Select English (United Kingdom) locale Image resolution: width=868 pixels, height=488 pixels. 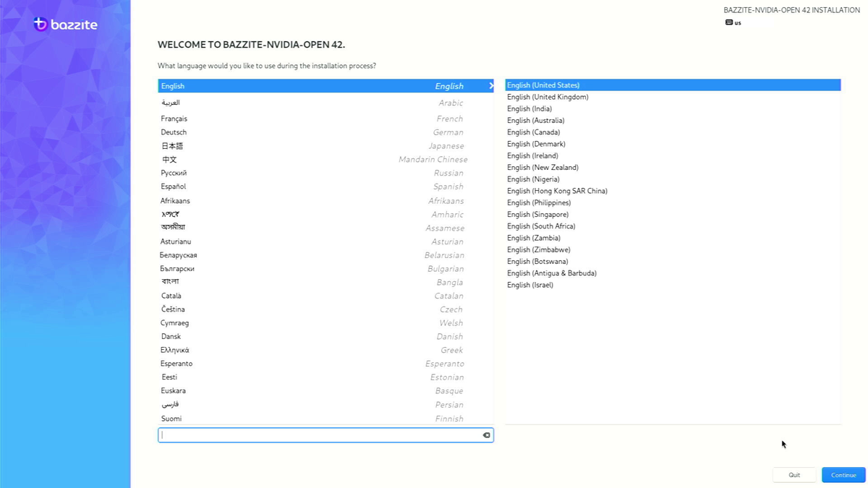click(673, 97)
